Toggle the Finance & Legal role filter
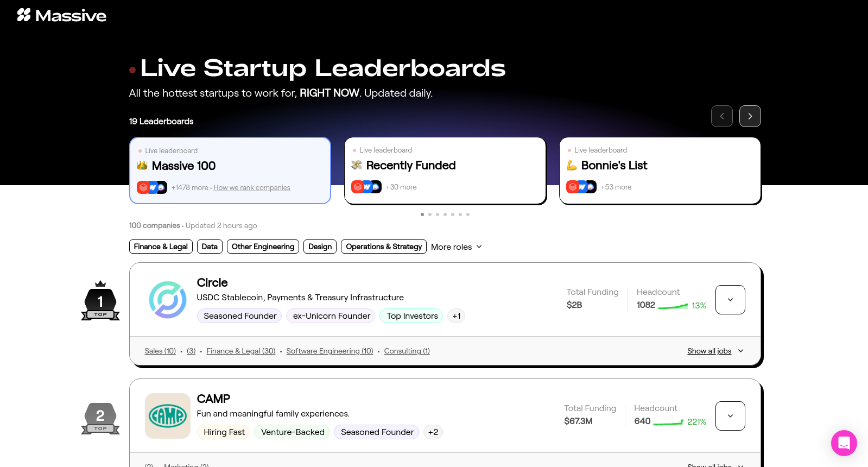868x467 pixels. (x=161, y=247)
